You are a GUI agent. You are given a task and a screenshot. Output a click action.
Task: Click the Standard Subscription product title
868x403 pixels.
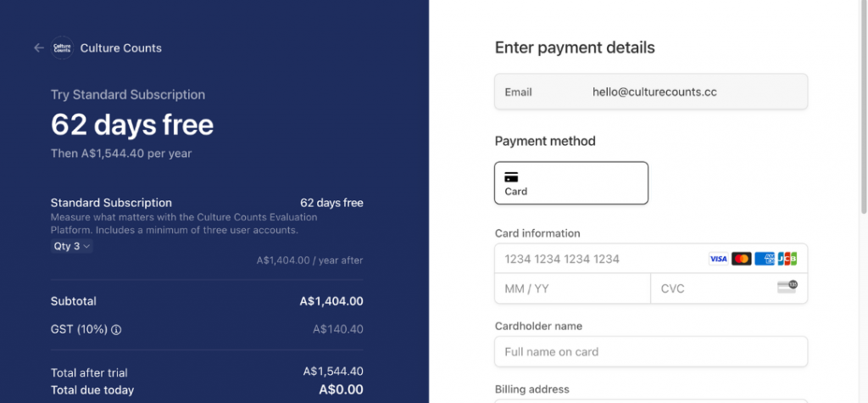[111, 203]
